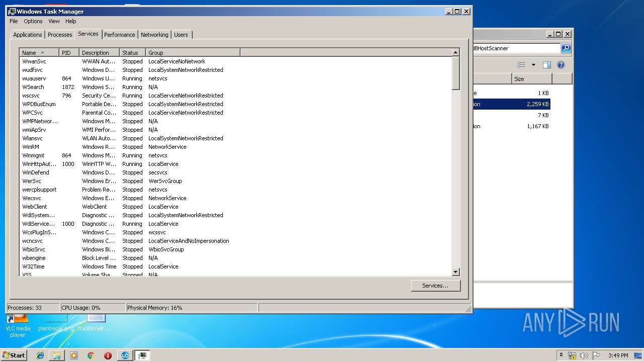Select the Winmgmt service row
Image resolution: width=644 pixels, height=362 pixels.
[x=235, y=155]
